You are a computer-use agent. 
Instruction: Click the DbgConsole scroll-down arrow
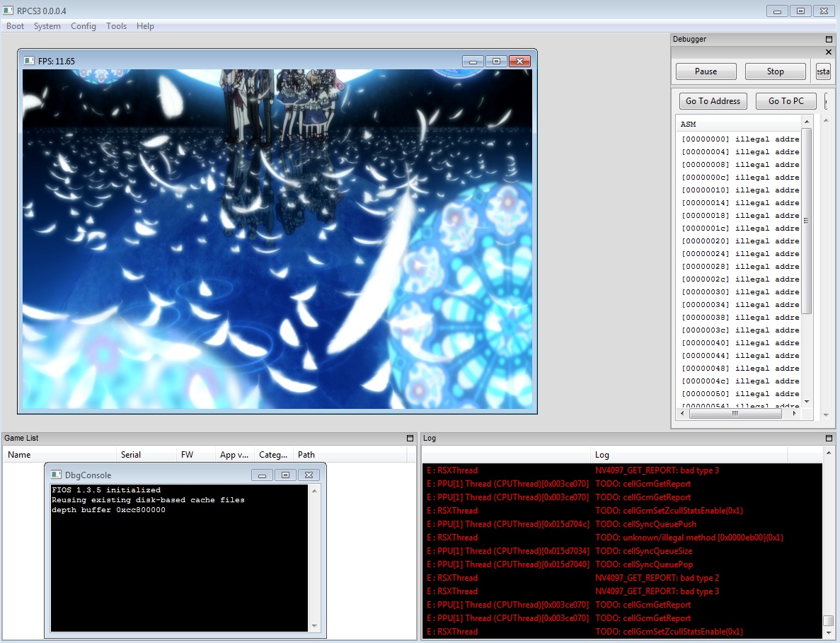(x=314, y=625)
